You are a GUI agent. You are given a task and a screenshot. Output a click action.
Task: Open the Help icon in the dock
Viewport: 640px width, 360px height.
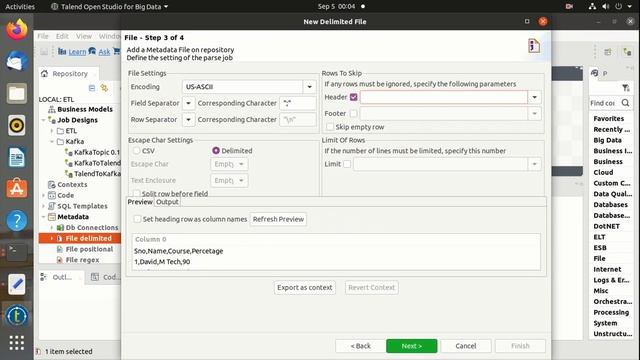pyautogui.click(x=17, y=221)
